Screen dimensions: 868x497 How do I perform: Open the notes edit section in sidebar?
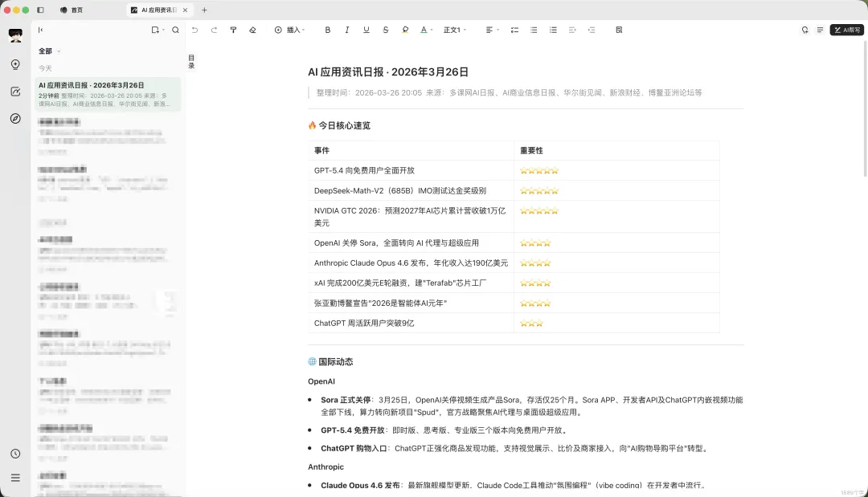(x=15, y=92)
